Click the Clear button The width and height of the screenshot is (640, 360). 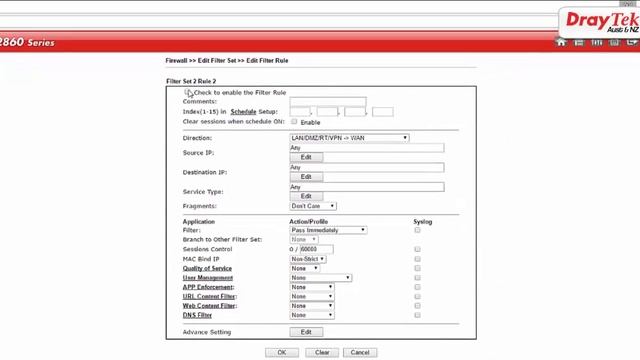(322, 353)
